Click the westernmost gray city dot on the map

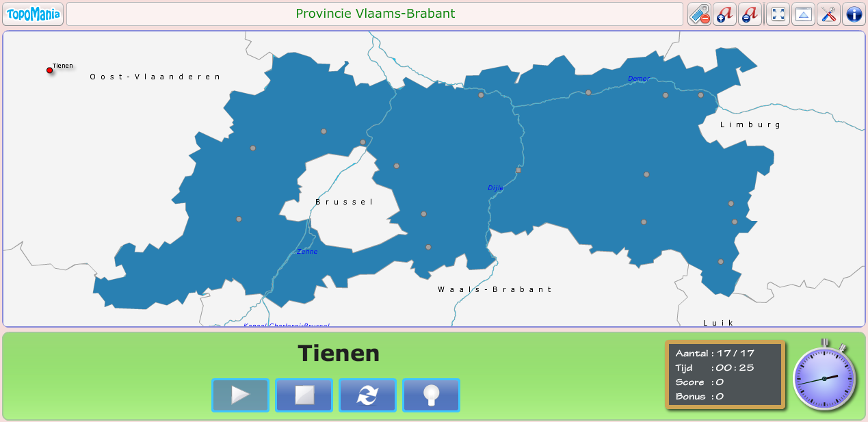(x=239, y=219)
